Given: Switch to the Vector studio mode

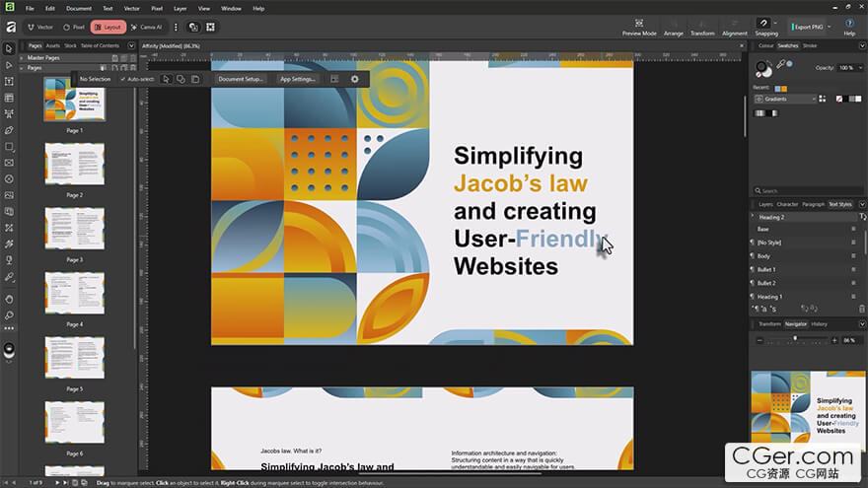Looking at the screenshot, I should [40, 28].
